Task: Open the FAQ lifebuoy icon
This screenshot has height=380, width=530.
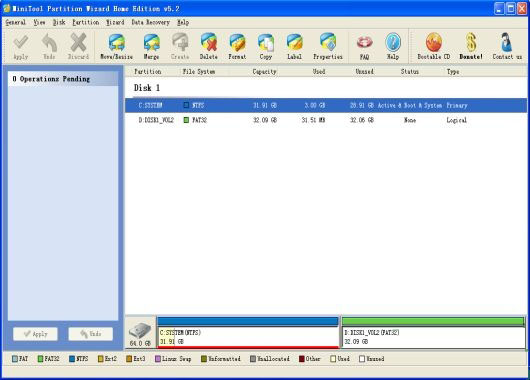Action: [x=364, y=47]
